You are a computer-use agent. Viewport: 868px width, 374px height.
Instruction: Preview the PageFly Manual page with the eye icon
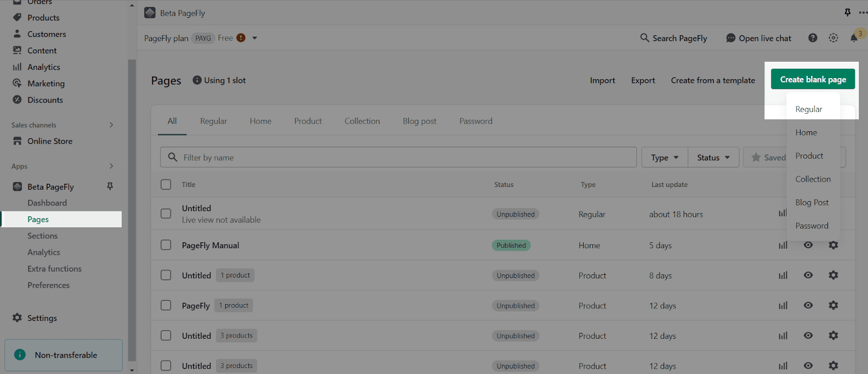808,245
